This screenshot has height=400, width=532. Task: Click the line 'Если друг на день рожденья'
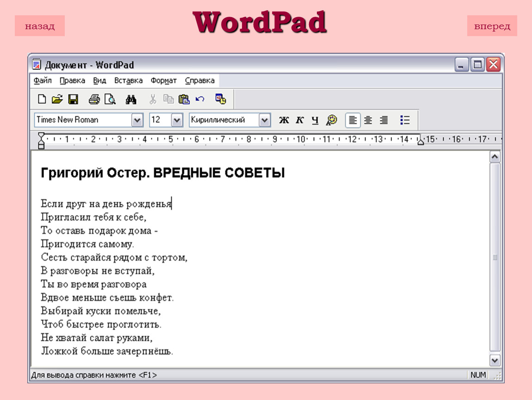106,204
